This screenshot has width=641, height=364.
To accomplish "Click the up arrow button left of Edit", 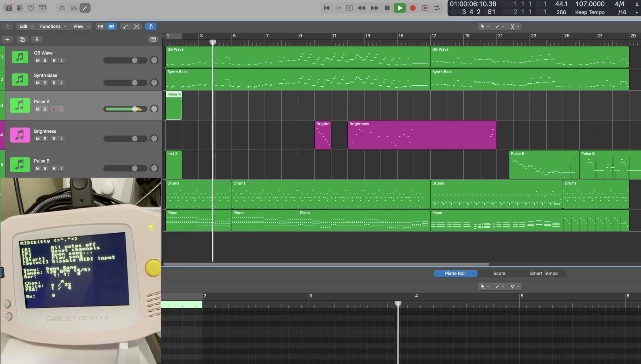I will (7, 27).
